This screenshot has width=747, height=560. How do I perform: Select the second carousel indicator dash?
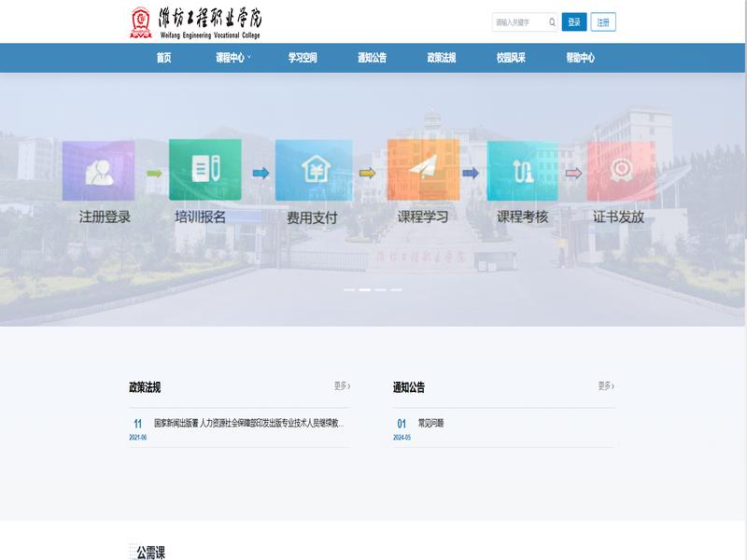coord(365,290)
